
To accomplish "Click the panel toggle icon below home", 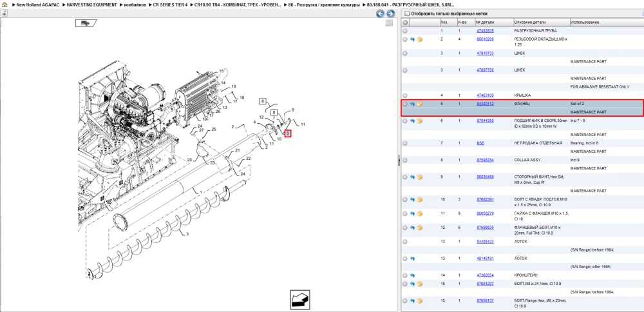I will 4,13.
